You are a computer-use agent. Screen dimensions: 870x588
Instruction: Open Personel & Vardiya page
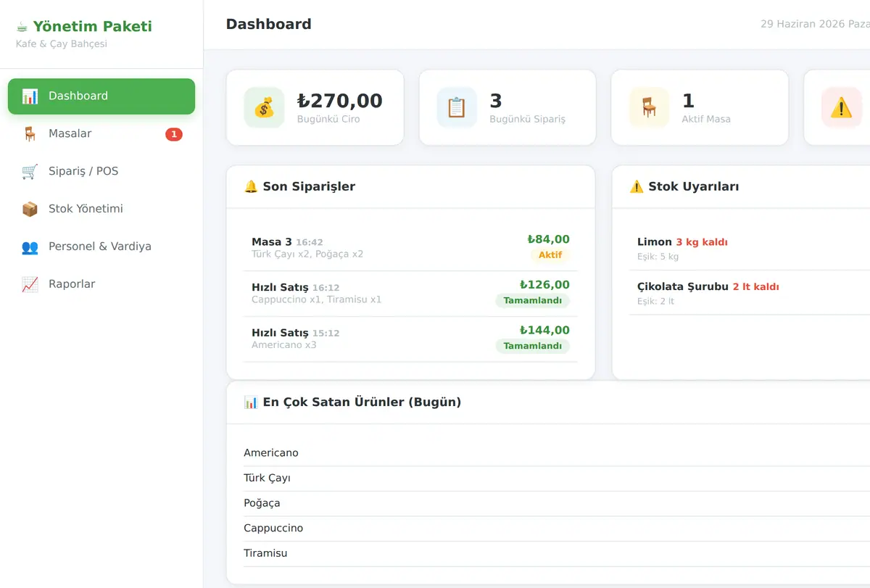pyautogui.click(x=101, y=247)
